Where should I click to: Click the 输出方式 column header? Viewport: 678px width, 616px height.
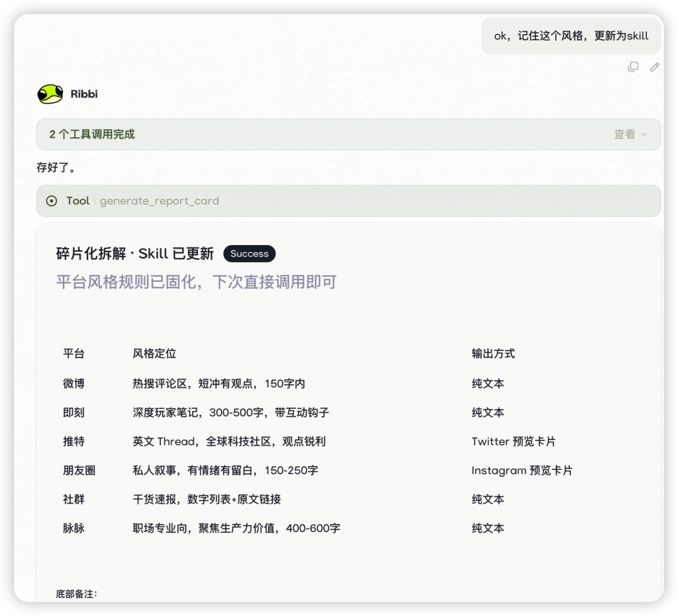(x=494, y=353)
